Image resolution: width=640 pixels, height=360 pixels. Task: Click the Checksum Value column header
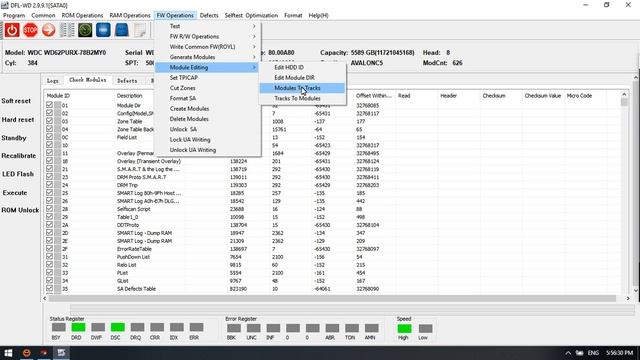542,96
